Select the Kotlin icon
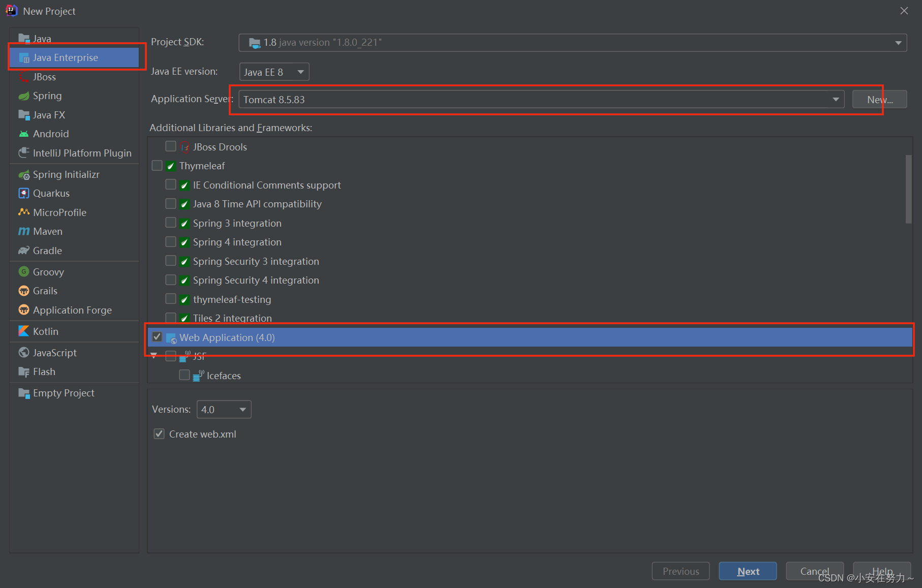922x588 pixels. tap(24, 331)
